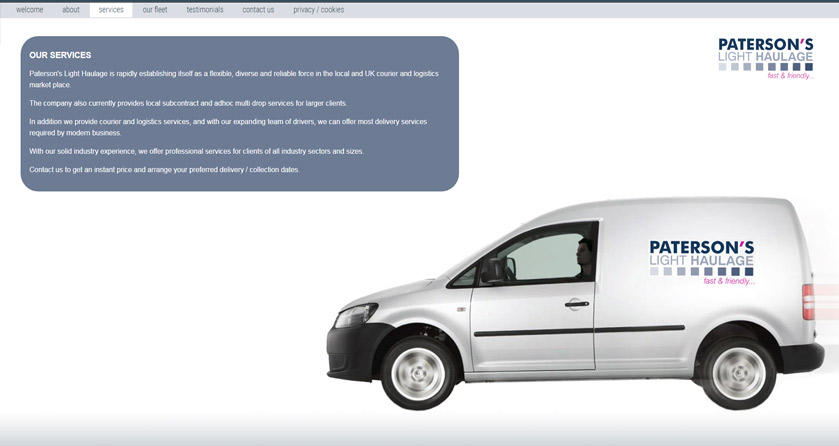Select the paragraph starting 'The company also currently provides'
The width and height of the screenshot is (839, 446).
pos(188,103)
